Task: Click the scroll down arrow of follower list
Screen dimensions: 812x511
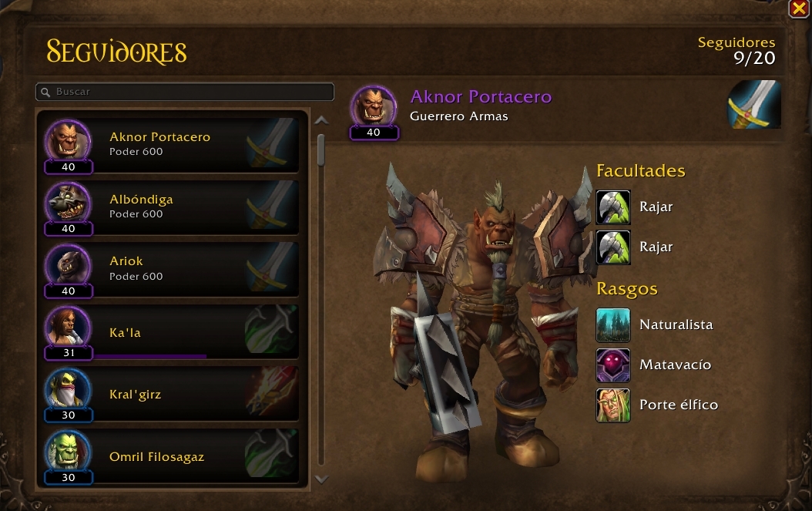Action: click(321, 479)
